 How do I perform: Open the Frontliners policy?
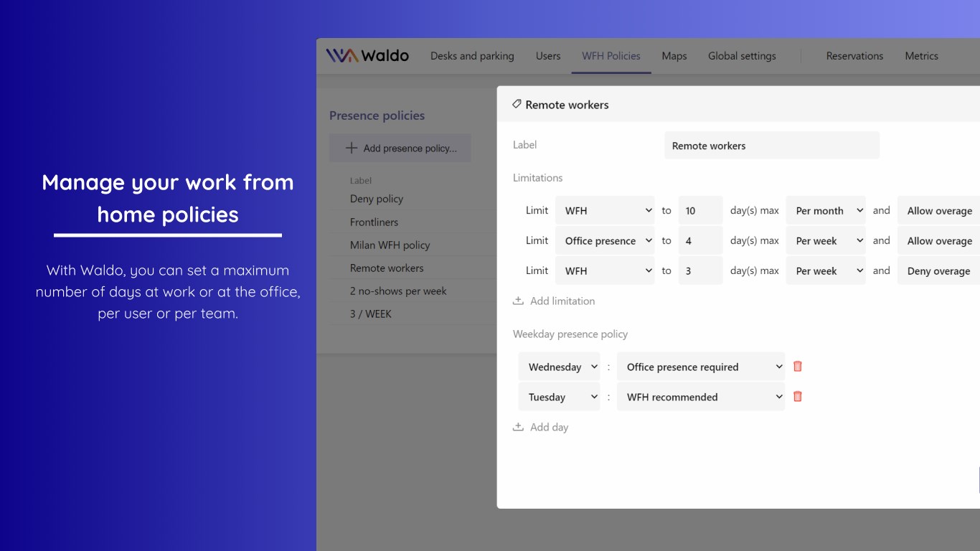(374, 222)
